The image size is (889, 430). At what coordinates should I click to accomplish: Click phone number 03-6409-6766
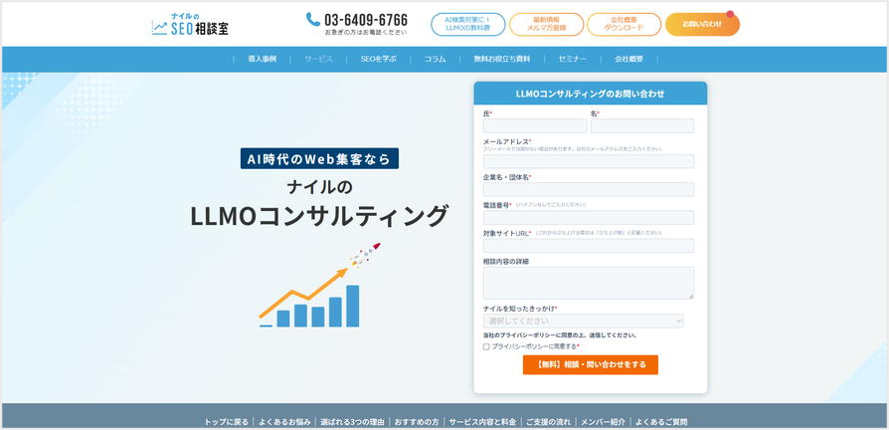click(366, 20)
